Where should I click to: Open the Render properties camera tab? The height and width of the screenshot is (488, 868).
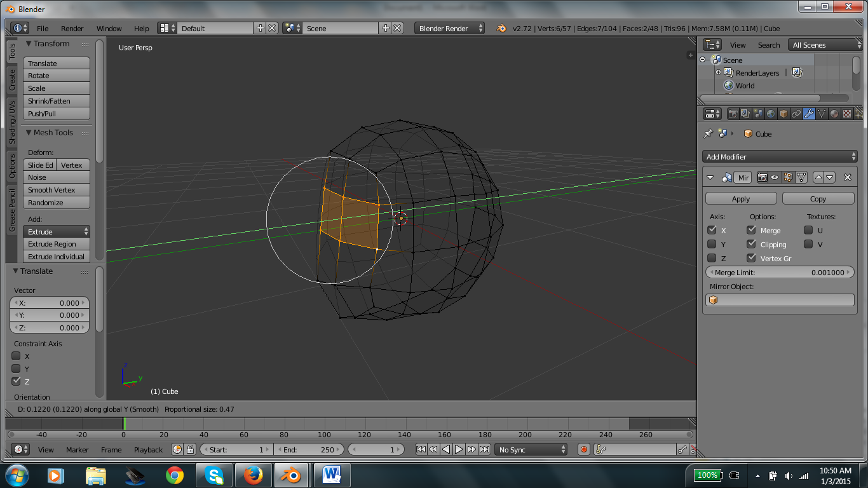(x=733, y=114)
